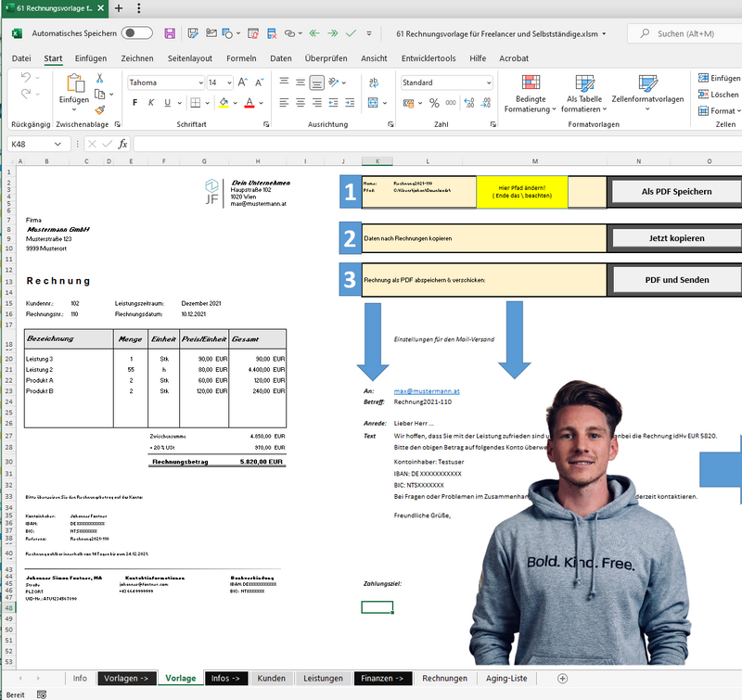Click the accounting number format icon
Screen dimensions: 742x700
[x=408, y=103]
